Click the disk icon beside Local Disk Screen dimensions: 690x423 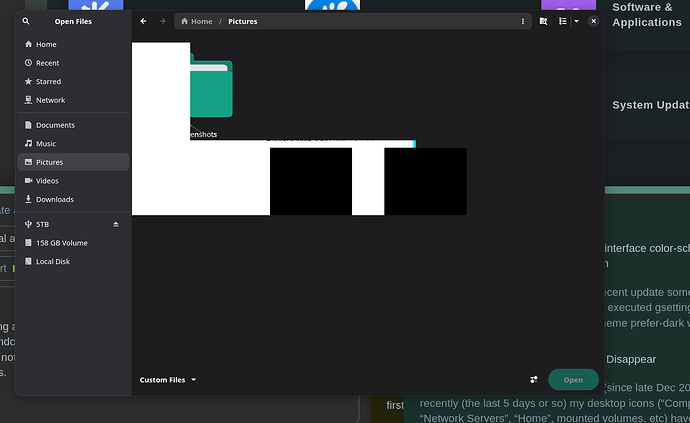[28, 261]
